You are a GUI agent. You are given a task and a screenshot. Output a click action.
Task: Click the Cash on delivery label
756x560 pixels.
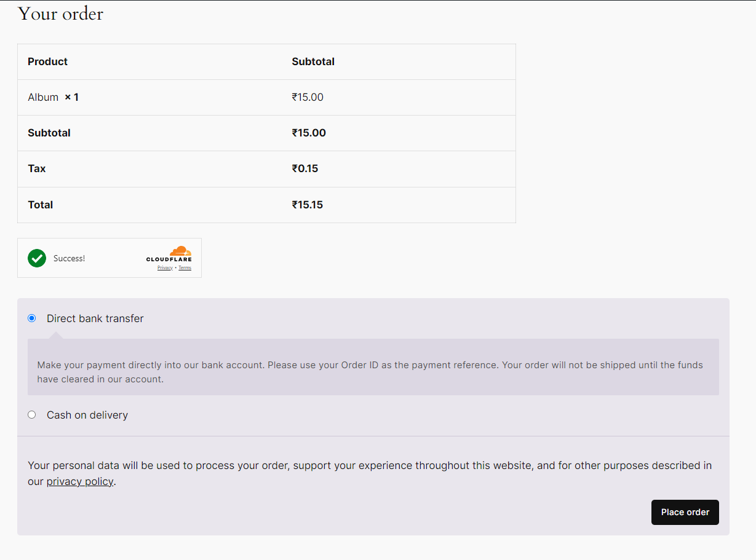tap(87, 415)
